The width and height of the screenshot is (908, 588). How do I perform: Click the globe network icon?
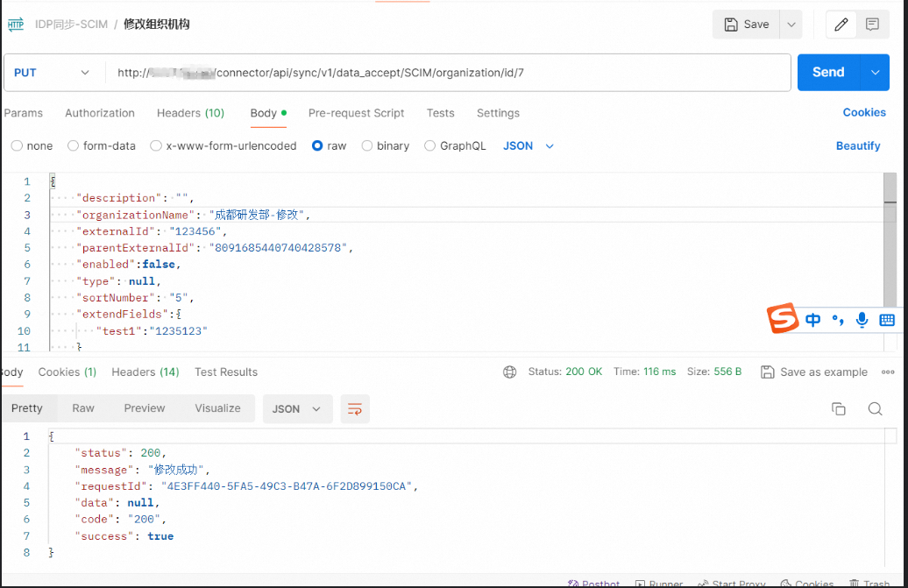pyautogui.click(x=510, y=372)
